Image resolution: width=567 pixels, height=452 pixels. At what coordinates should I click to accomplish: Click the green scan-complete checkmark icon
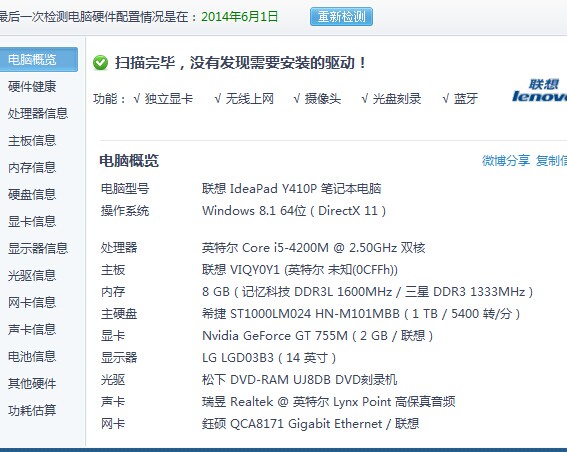tap(100, 63)
